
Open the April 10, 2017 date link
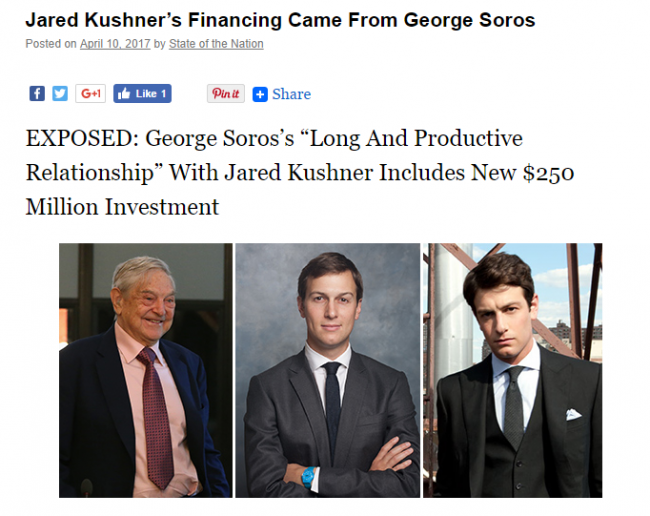point(115,44)
